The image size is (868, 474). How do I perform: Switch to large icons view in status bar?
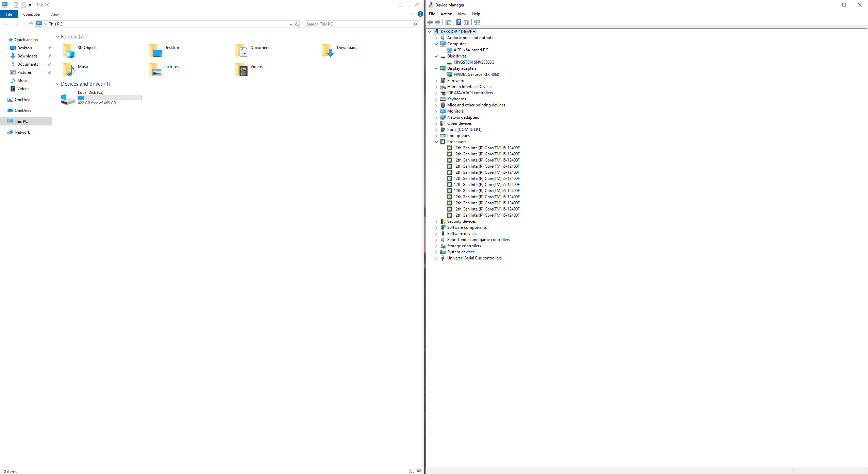419,471
